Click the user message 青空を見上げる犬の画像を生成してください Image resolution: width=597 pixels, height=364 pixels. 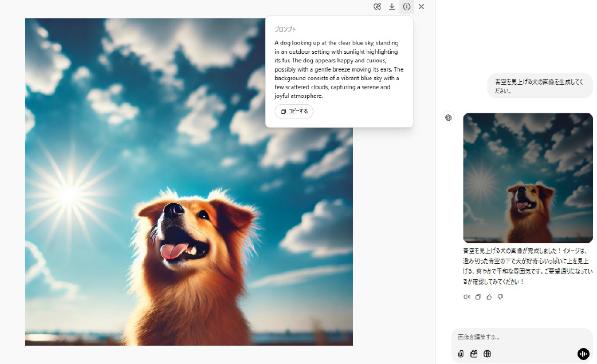(x=539, y=86)
